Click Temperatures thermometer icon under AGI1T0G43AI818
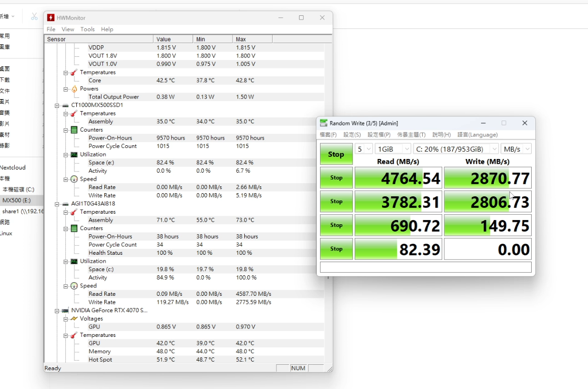588x389 pixels. 74,212
